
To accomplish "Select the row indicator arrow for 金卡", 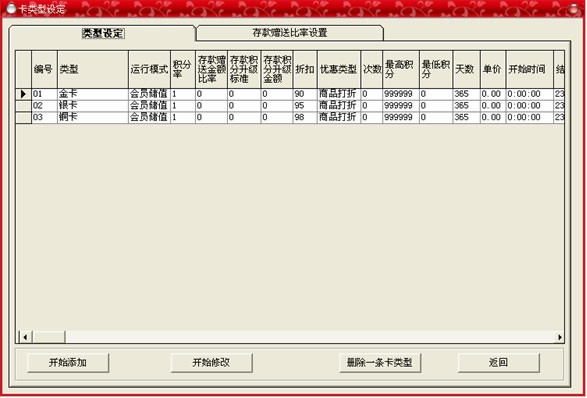I will [x=23, y=94].
